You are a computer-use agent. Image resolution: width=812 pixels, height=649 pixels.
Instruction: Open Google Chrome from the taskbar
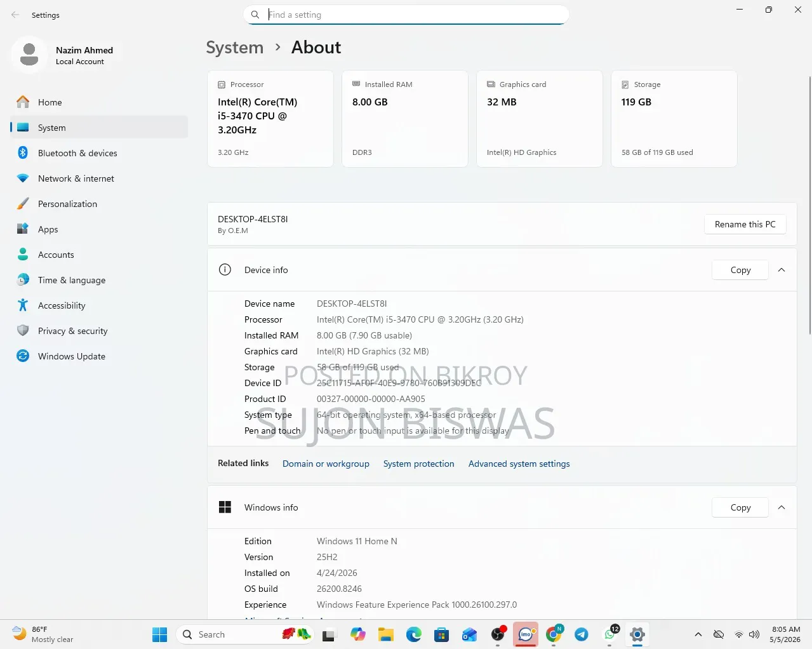click(554, 634)
